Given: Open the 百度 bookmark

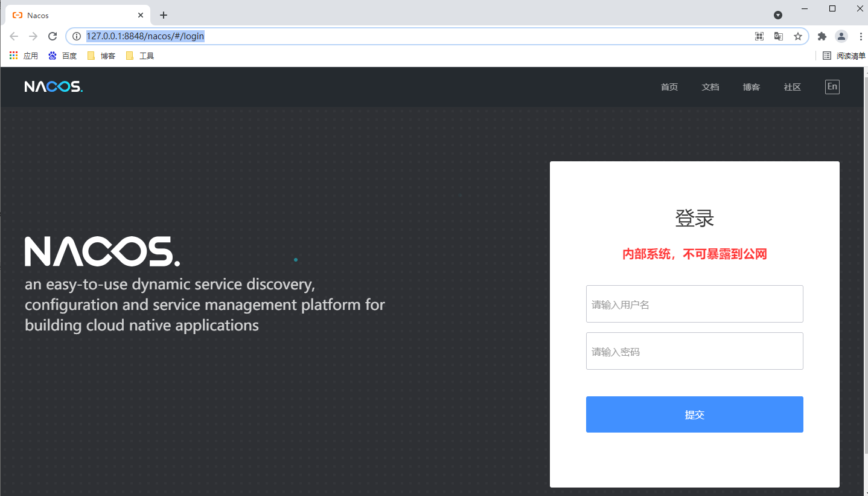Looking at the screenshot, I should (63, 56).
